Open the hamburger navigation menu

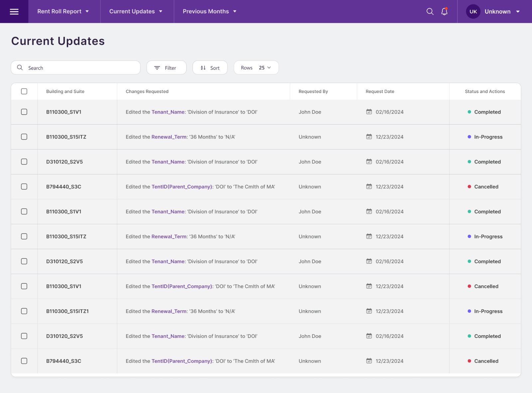(x=14, y=11)
